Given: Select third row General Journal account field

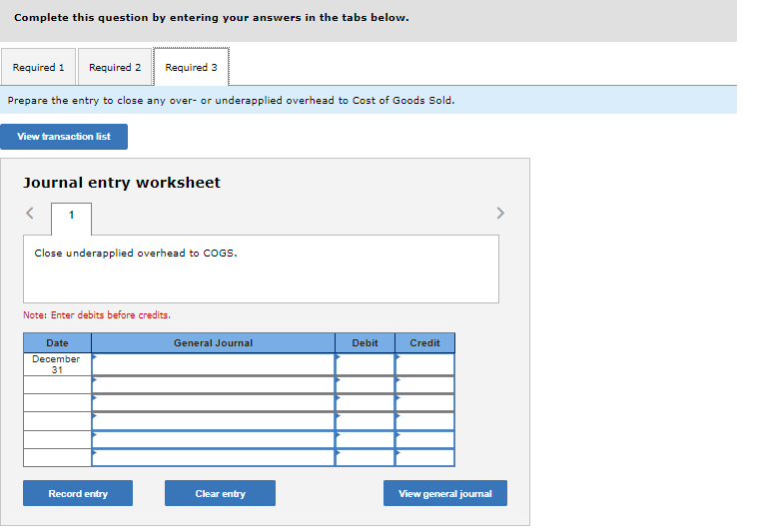Looking at the screenshot, I should pyautogui.click(x=213, y=403).
